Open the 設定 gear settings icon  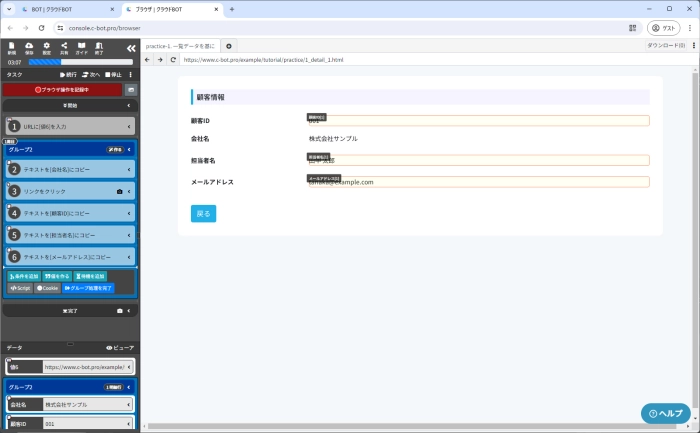pos(46,47)
